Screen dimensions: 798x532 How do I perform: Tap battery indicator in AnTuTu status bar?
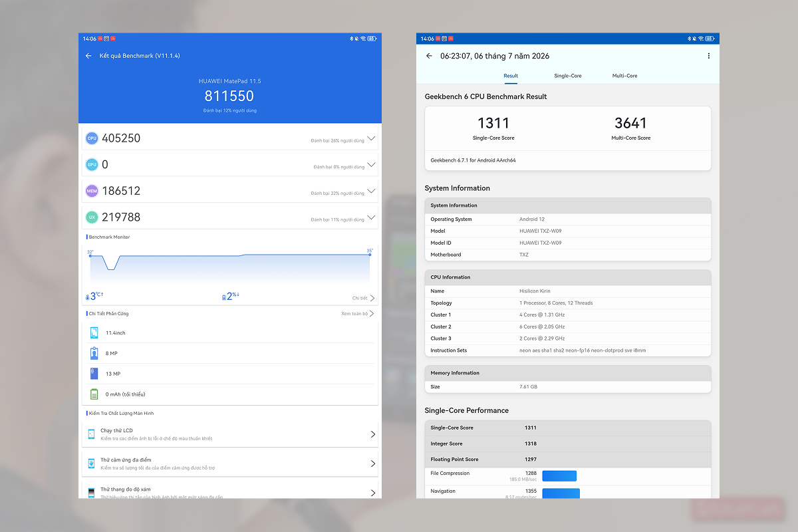click(372, 39)
